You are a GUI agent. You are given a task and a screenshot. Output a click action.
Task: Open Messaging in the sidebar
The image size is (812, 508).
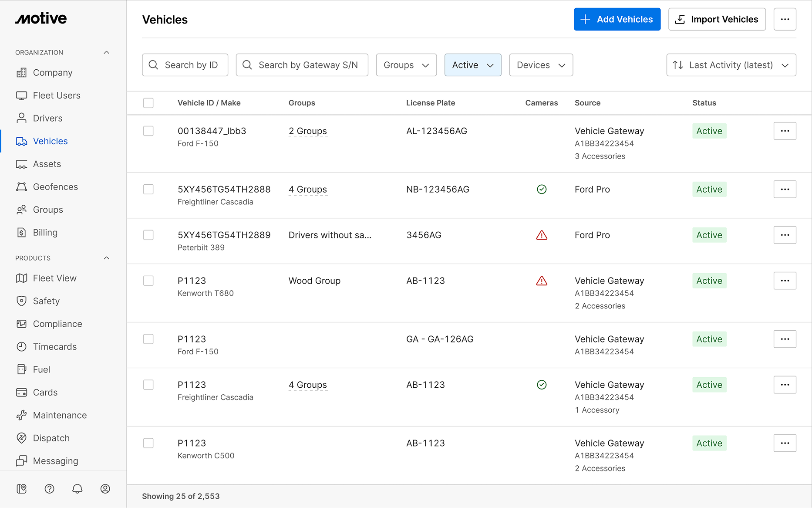coord(56,461)
